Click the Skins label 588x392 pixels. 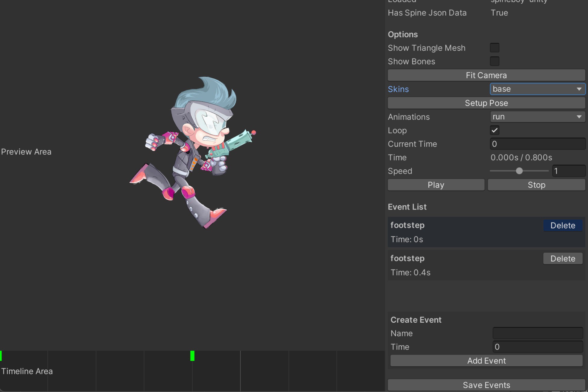(398, 89)
